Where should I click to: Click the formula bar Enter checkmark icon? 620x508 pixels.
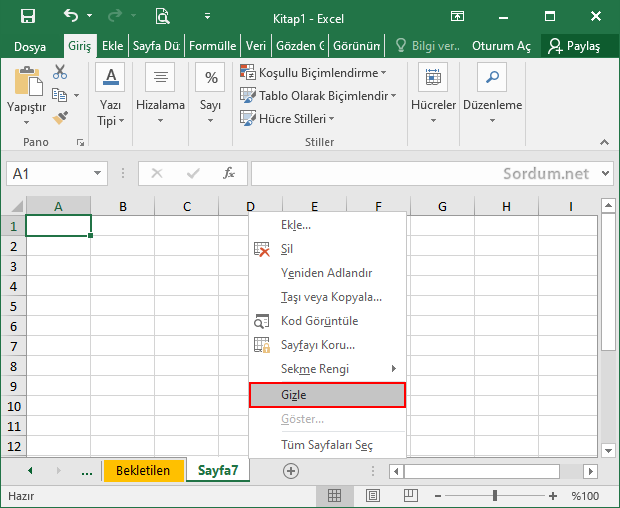[193, 173]
